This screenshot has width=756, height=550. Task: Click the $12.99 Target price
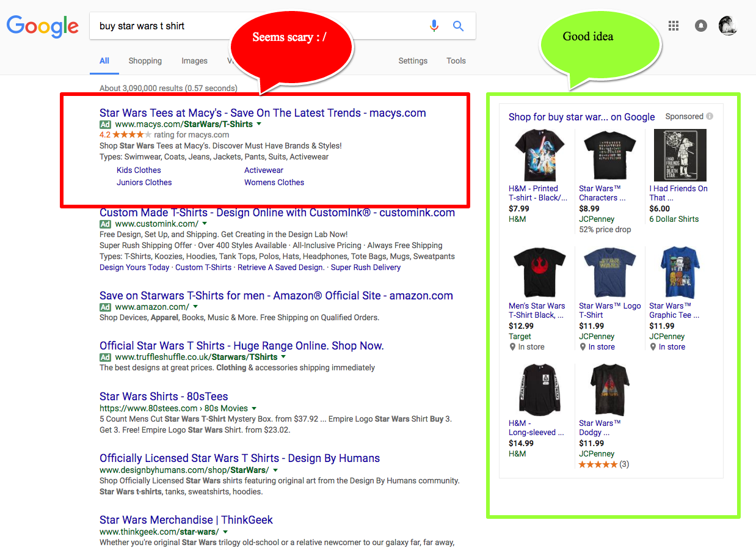[521, 326]
